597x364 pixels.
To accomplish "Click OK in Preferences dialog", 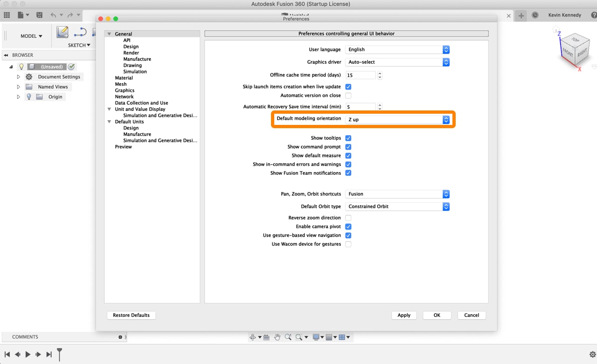I will [437, 315].
